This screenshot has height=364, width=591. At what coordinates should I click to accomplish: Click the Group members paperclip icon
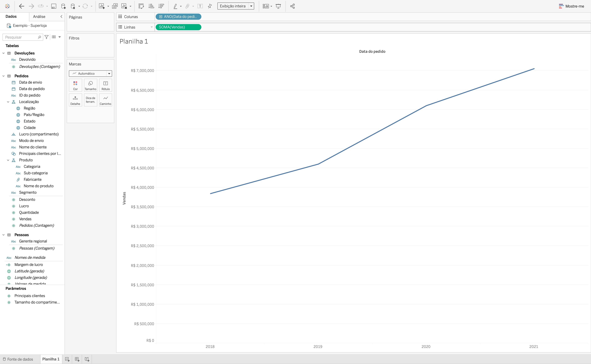[187, 6]
